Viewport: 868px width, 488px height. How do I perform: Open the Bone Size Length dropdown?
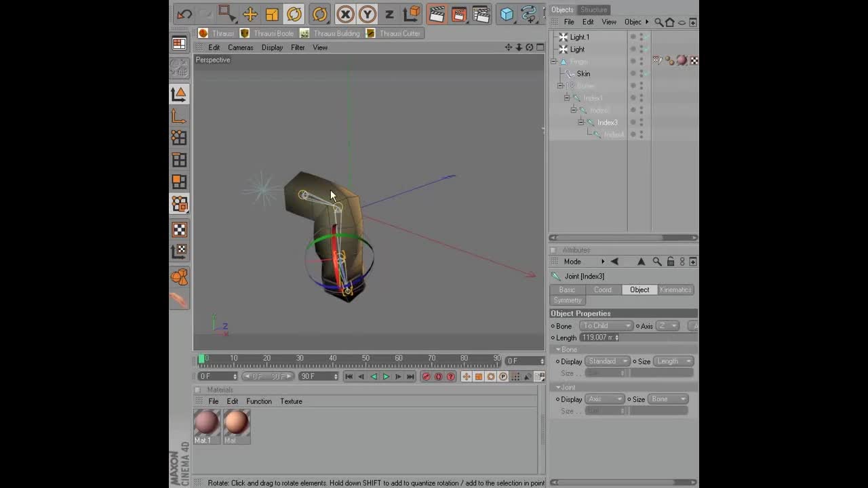click(673, 361)
